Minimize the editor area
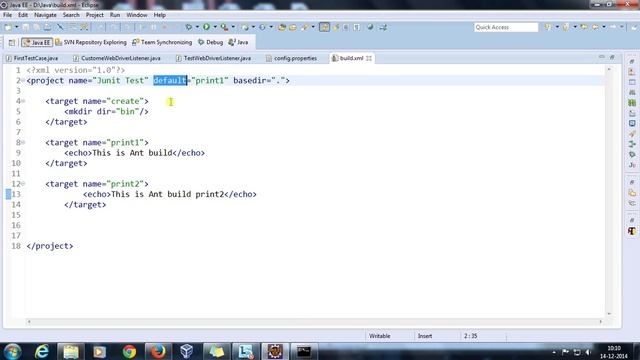The width and height of the screenshot is (640, 360). (x=602, y=57)
